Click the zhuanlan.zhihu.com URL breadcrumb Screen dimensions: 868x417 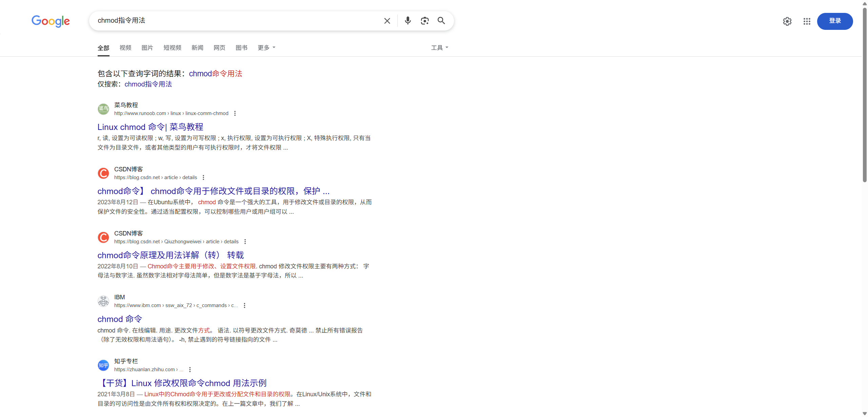coord(149,369)
